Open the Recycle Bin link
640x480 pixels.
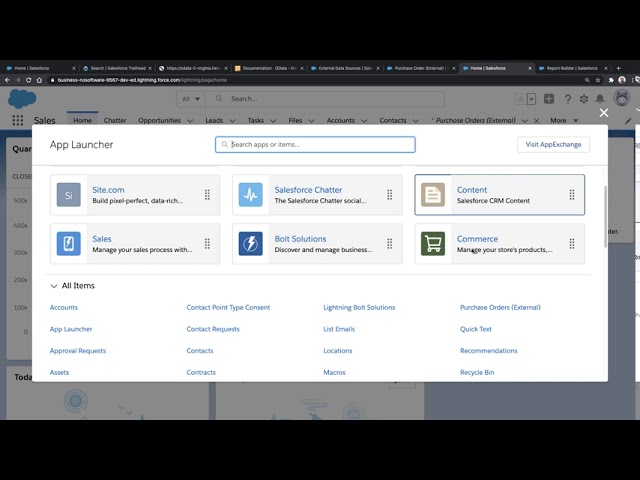coord(477,372)
